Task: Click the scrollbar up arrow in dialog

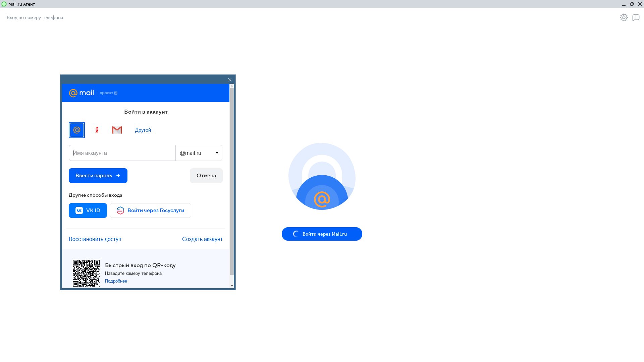Action: point(232,86)
